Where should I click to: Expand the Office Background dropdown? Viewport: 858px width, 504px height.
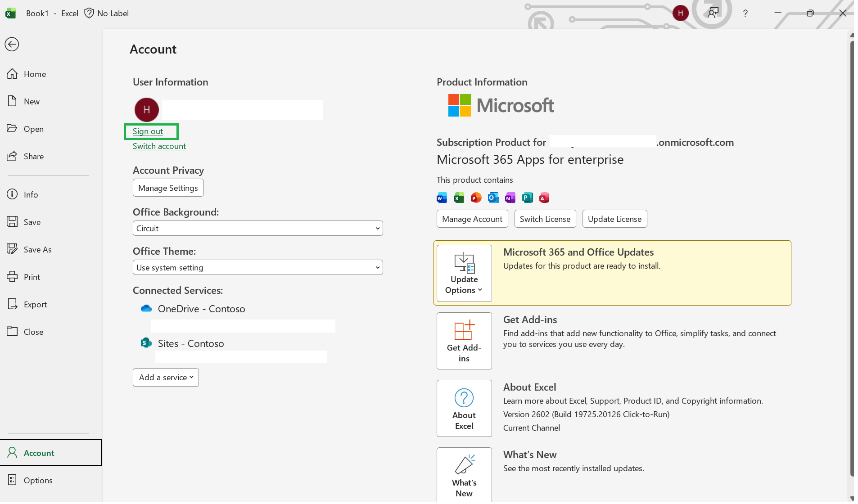[257, 228]
